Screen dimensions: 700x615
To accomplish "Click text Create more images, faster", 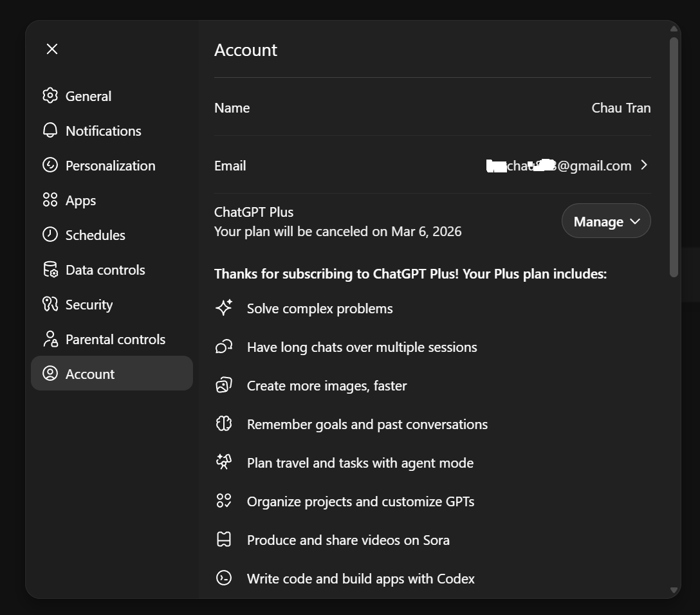I will (x=327, y=385).
